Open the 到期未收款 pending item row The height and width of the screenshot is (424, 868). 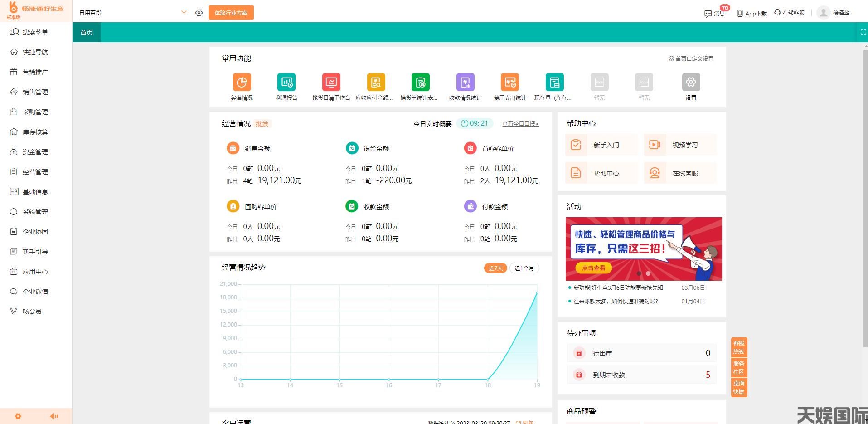pyautogui.click(x=641, y=375)
